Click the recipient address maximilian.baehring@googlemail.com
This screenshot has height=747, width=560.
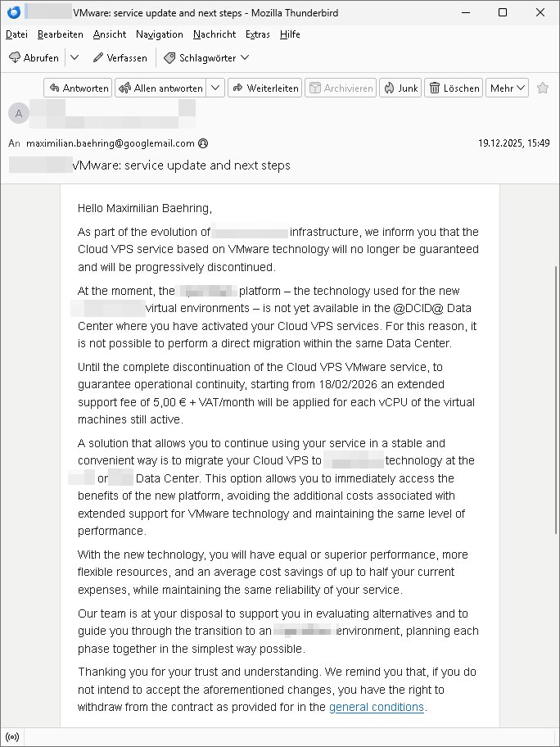[111, 143]
